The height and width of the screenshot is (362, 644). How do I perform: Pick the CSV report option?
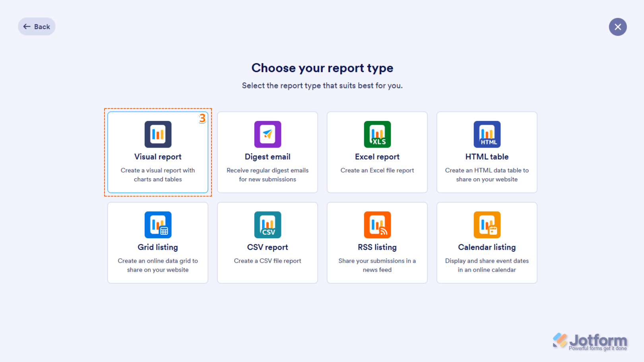coord(268,243)
